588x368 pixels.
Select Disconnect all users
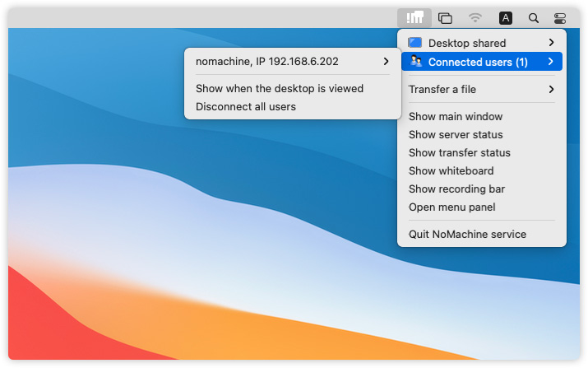pos(245,106)
